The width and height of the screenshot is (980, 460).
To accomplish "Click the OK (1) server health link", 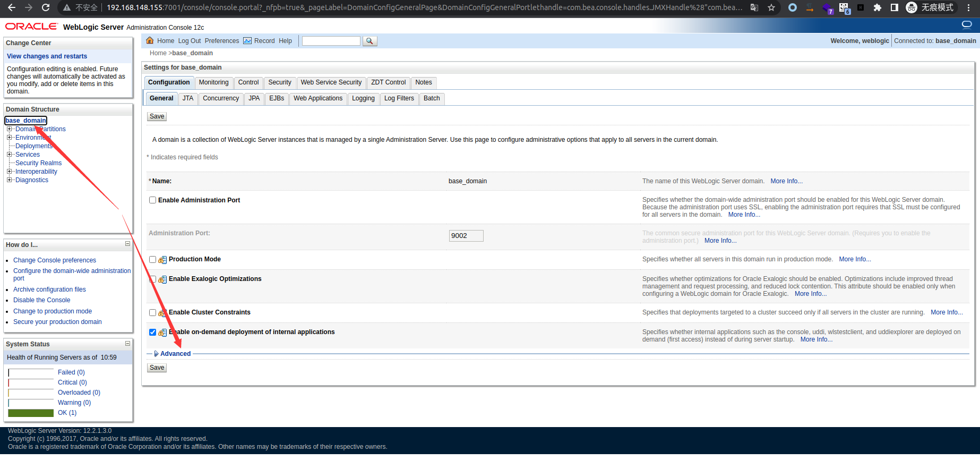I will pos(67,413).
